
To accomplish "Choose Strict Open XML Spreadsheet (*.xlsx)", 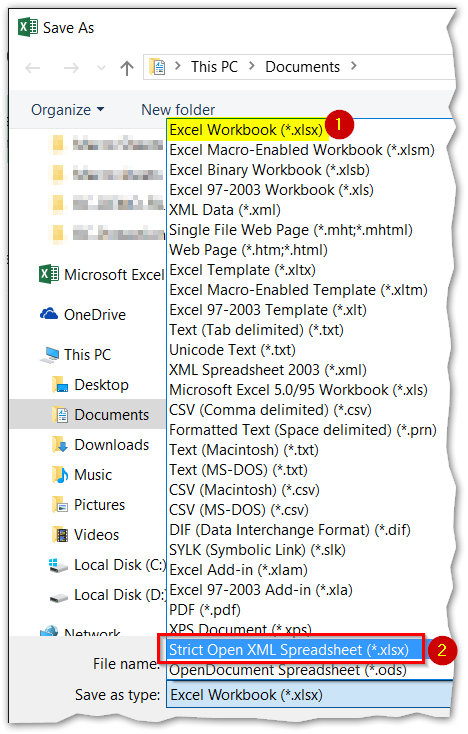I will coord(289,649).
